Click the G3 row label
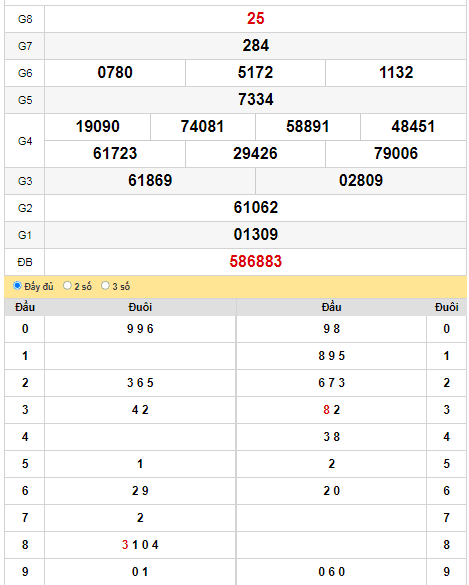Viewport: 469px width, 585px height. click(x=25, y=181)
